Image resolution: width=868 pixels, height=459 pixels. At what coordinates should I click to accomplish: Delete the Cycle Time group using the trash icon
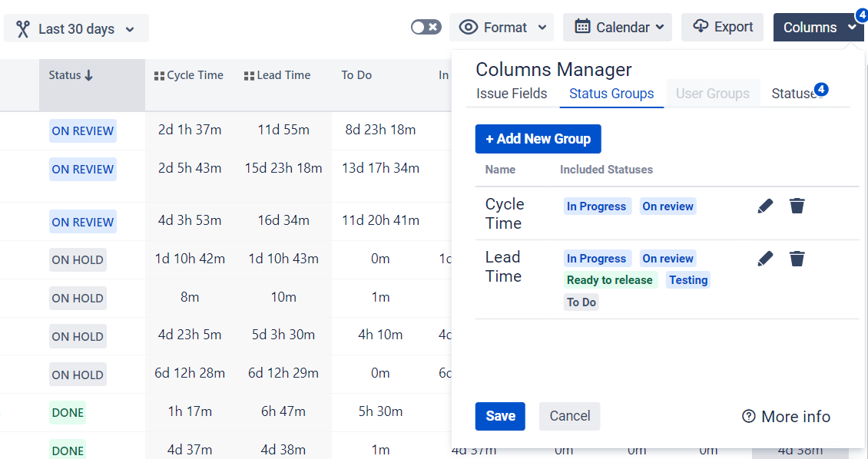click(797, 206)
